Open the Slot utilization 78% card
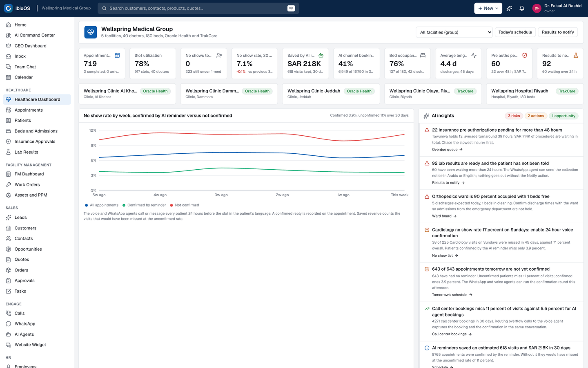The height and width of the screenshot is (368, 588). (153, 63)
